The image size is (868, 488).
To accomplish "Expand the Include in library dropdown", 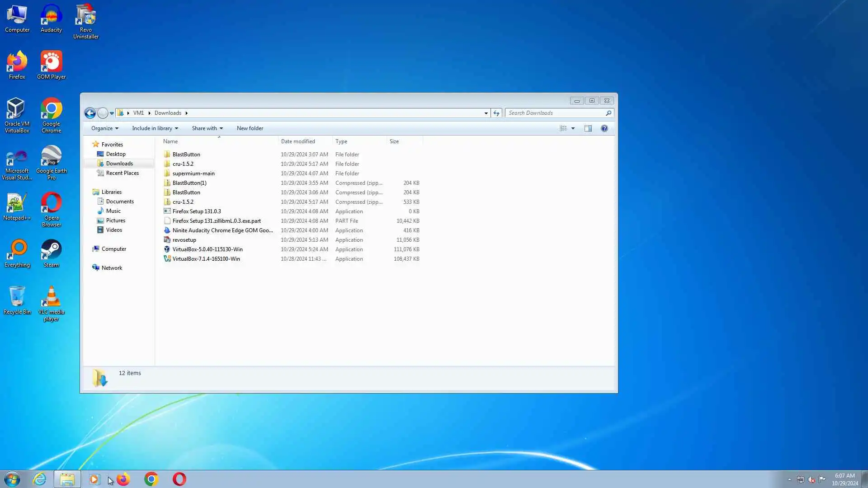I will click(x=155, y=128).
